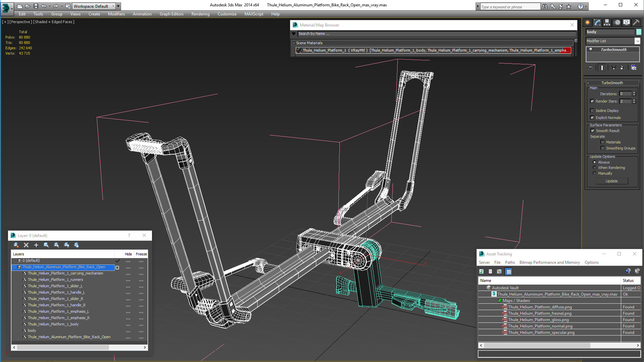This screenshot has width=644, height=362.
Task: Collapse the Thule_Helium_Aluminum_Platform_Bike_Rack_Open layer
Action: point(14,267)
